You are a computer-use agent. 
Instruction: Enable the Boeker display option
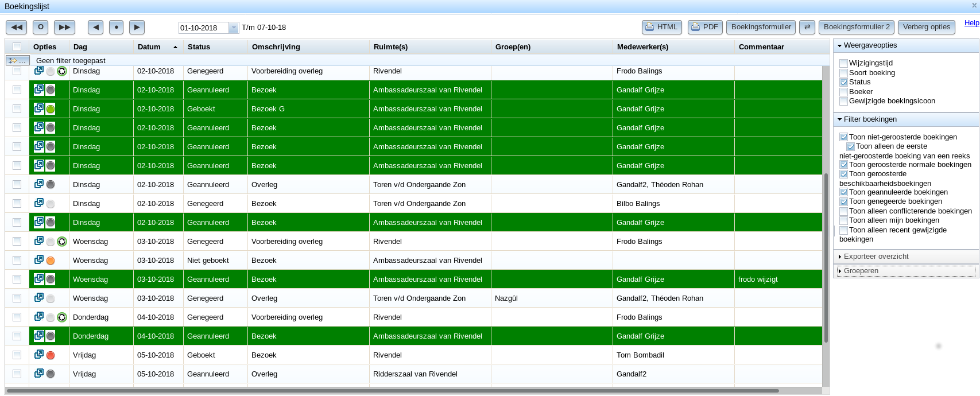843,92
